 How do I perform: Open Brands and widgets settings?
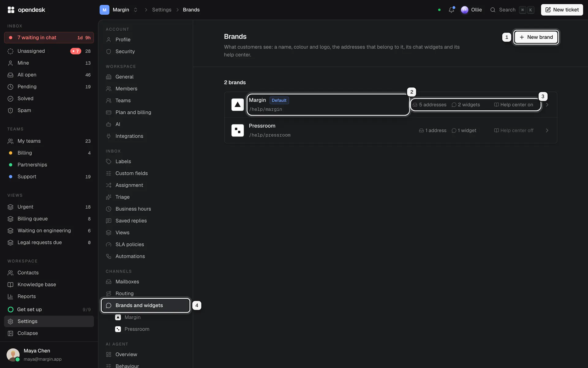[x=145, y=305]
